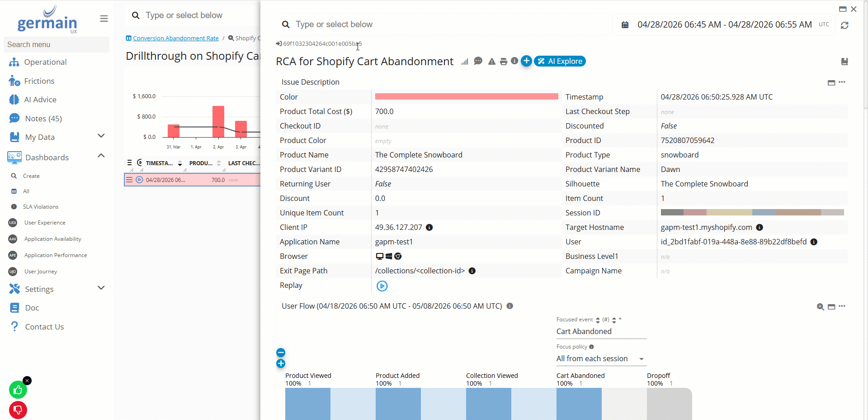The height and width of the screenshot is (420, 868).
Task: Dismiss the feedback widget with its X
Action: (x=27, y=381)
